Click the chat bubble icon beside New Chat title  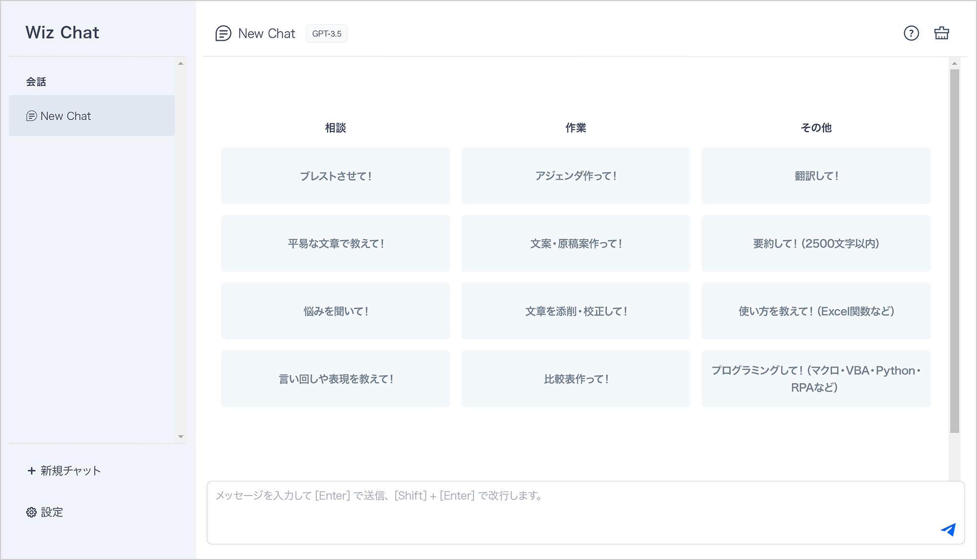223,34
